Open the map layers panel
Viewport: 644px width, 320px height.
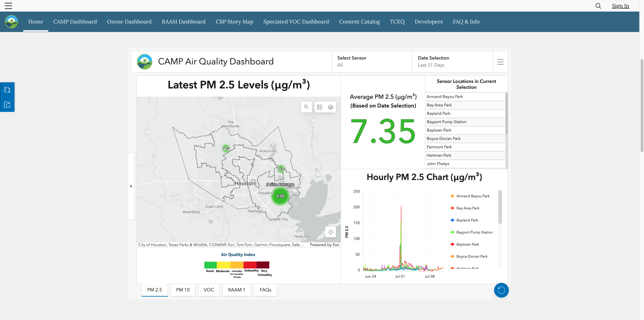tap(330, 107)
